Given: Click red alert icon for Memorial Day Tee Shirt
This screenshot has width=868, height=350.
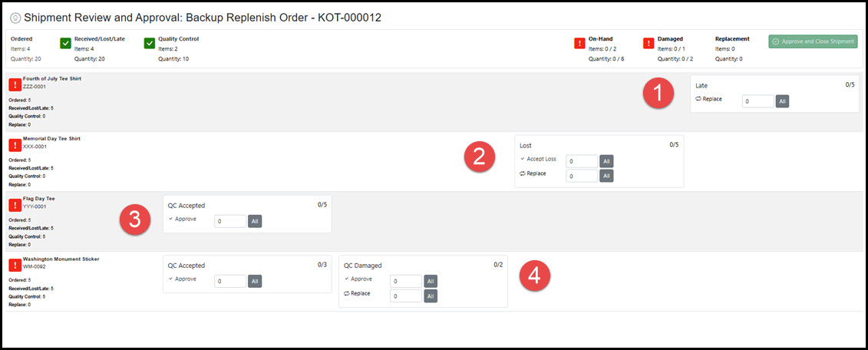Looking at the screenshot, I should tap(14, 144).
